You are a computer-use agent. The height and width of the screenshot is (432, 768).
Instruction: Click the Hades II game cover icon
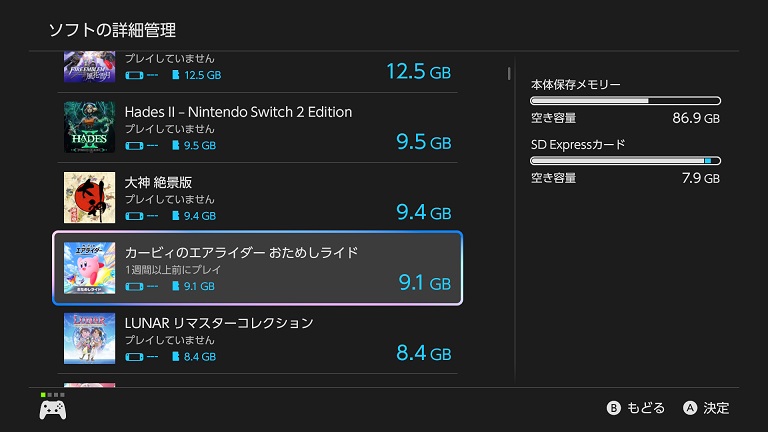(x=90, y=127)
